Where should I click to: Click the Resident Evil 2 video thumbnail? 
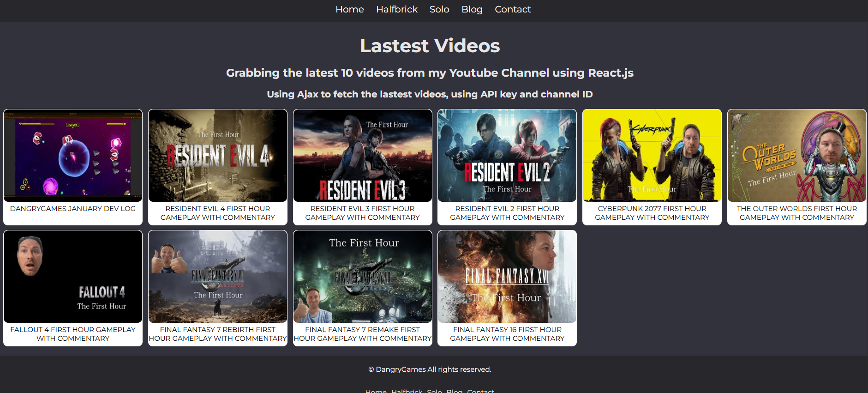pos(507,156)
